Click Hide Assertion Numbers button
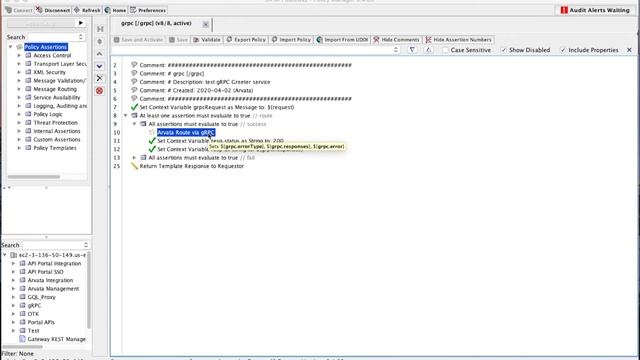Image resolution: width=640 pixels, height=360 pixels. (x=458, y=40)
